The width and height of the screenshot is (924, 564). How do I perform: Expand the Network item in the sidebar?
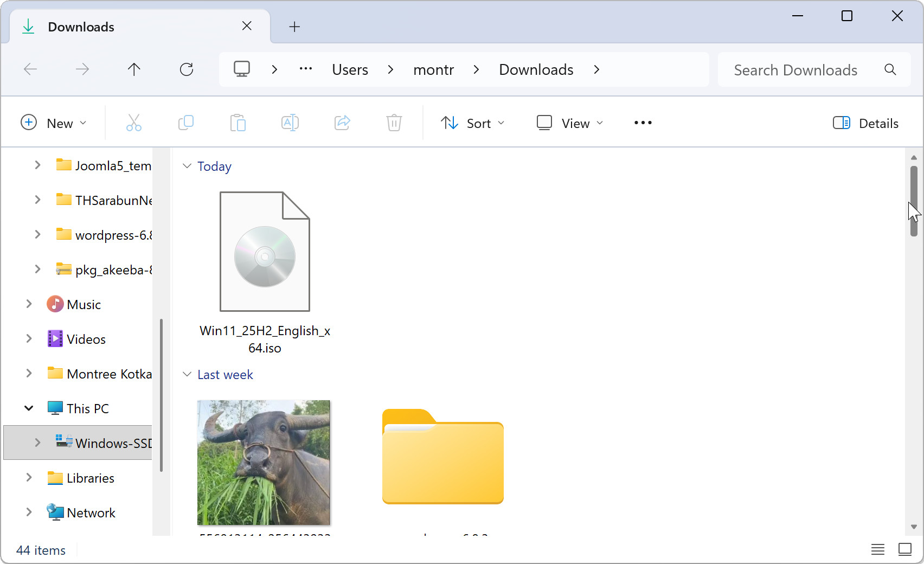tap(29, 512)
